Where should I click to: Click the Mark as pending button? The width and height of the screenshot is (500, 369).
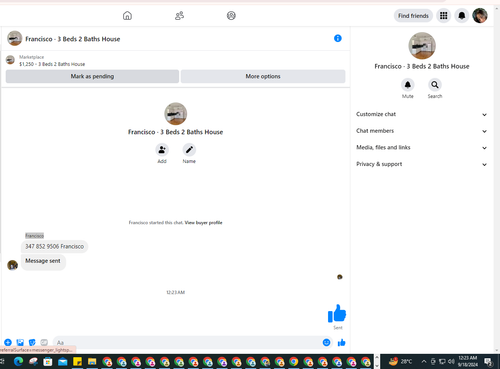coord(92,76)
